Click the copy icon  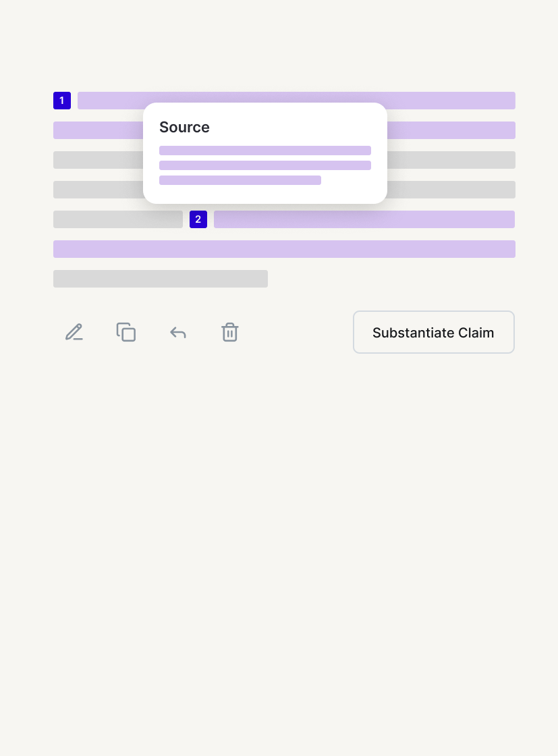click(126, 332)
